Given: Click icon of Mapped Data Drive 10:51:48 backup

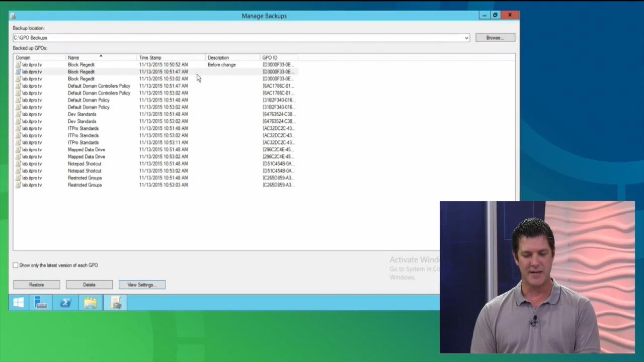Looking at the screenshot, I should [x=18, y=149].
